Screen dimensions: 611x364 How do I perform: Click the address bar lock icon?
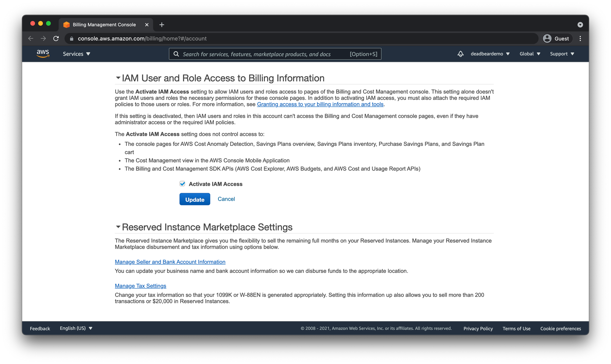72,39
